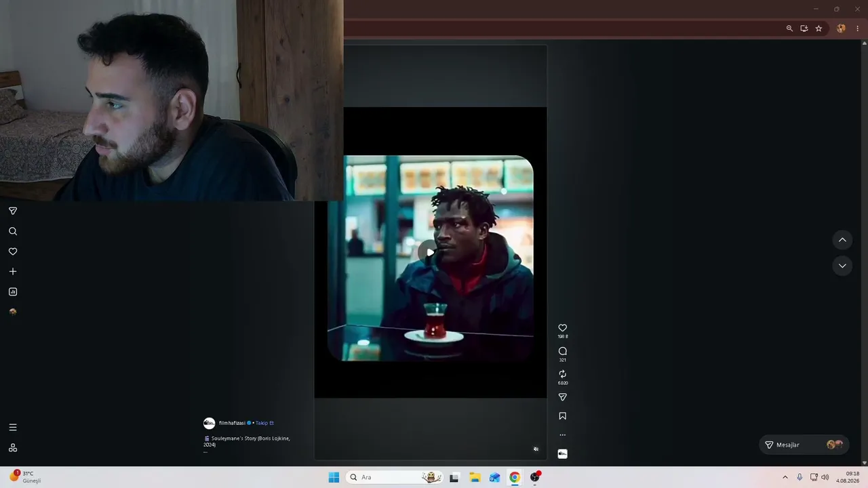The height and width of the screenshot is (488, 868).
Task: Unmute the reel audio
Action: (536, 449)
